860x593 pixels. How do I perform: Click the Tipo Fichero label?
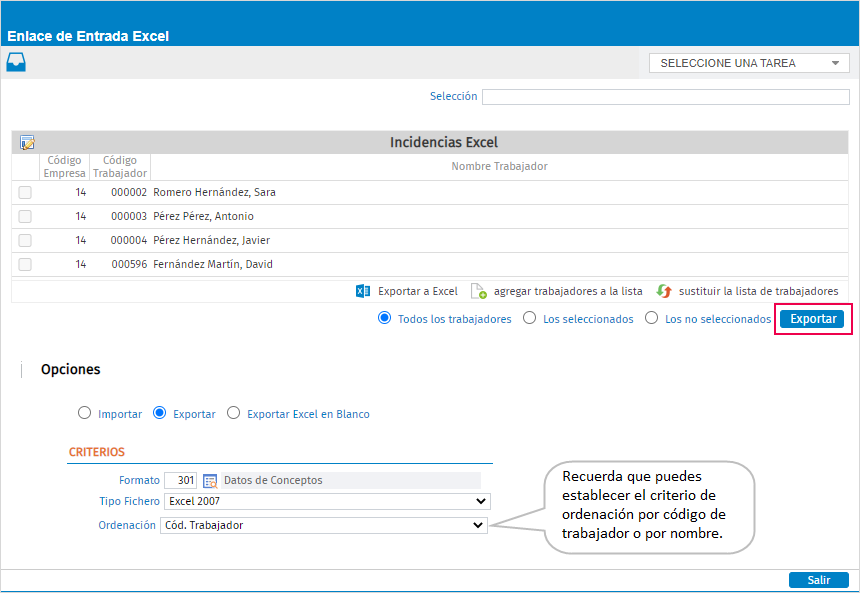[129, 501]
